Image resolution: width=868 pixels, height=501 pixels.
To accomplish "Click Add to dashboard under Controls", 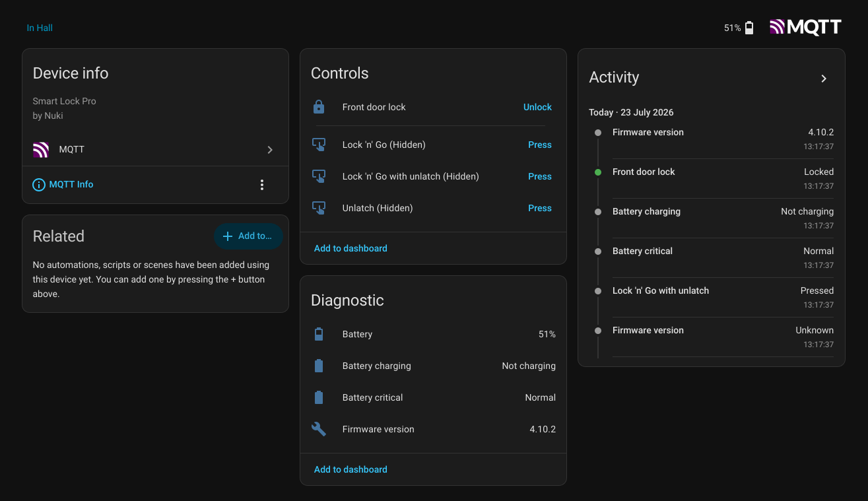I will [x=351, y=248].
